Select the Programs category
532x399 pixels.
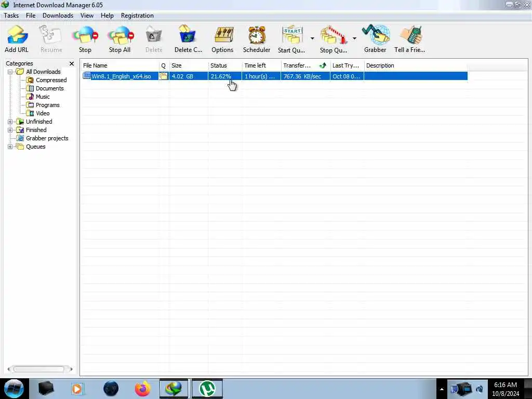47,105
